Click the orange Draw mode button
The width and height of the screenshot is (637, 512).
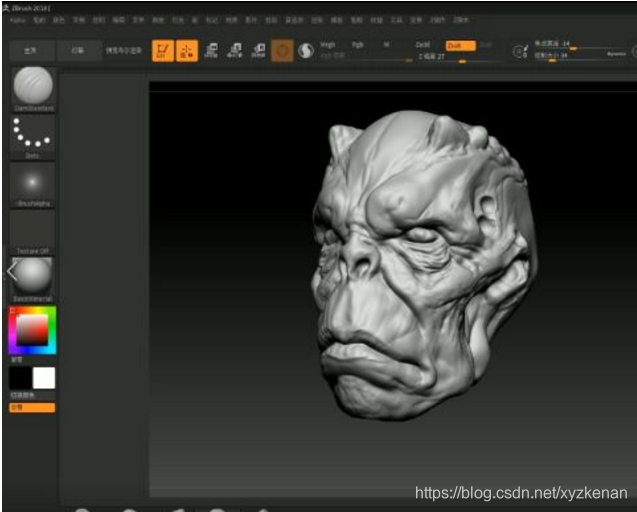coord(187,51)
